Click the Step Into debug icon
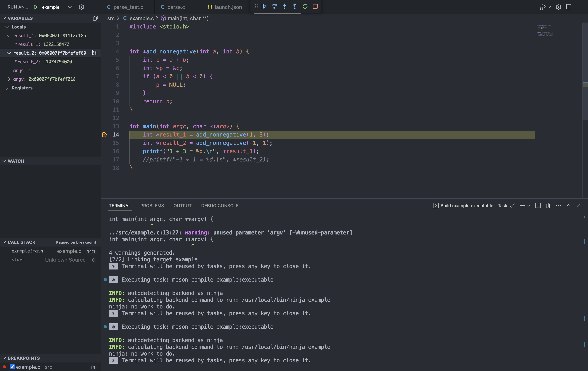 pyautogui.click(x=284, y=7)
